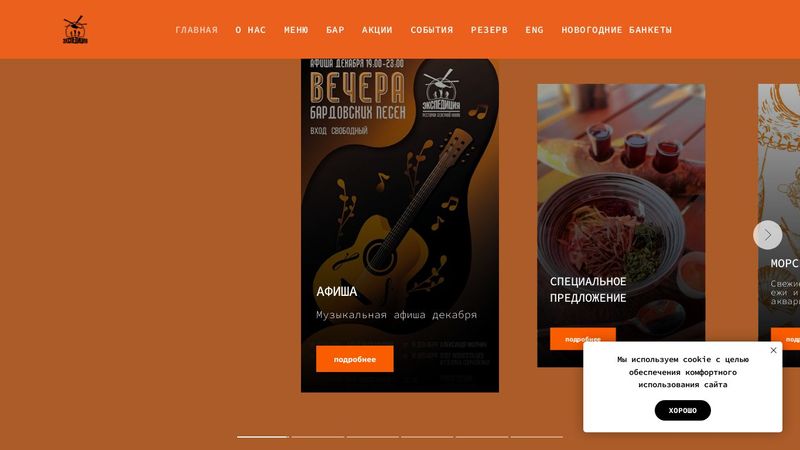Select the first carousel slide indicator
800x450 pixels.
[x=263, y=437]
